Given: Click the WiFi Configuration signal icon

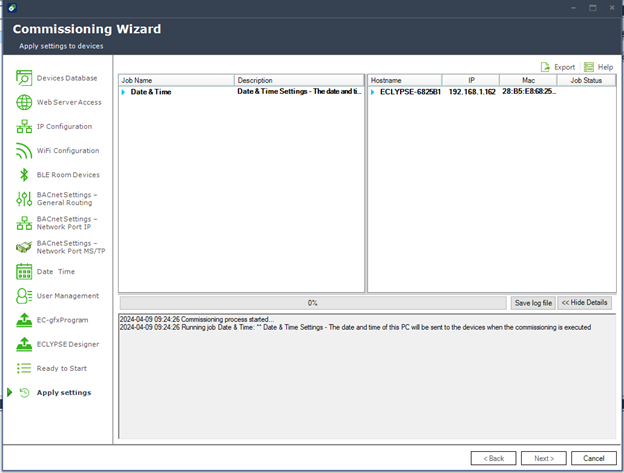Looking at the screenshot, I should [24, 151].
